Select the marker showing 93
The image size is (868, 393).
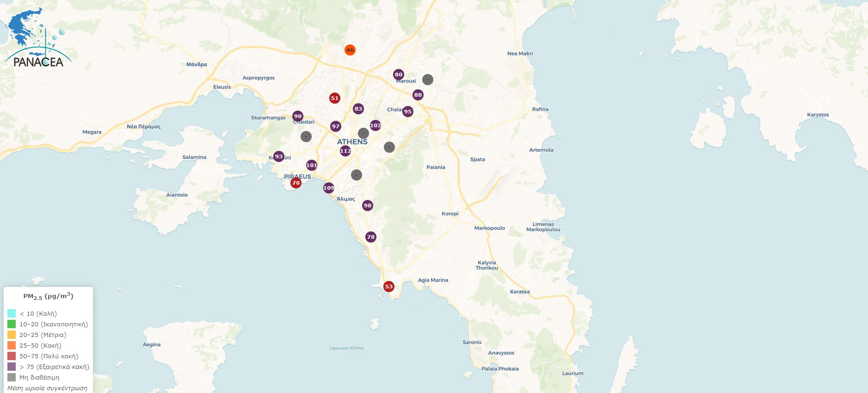point(279,156)
